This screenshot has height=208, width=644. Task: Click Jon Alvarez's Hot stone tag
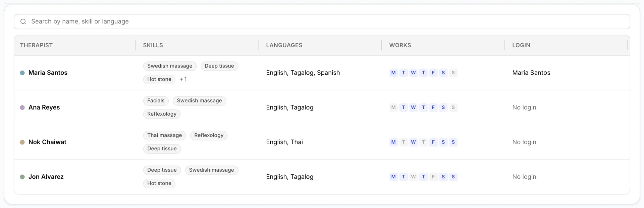tap(159, 183)
